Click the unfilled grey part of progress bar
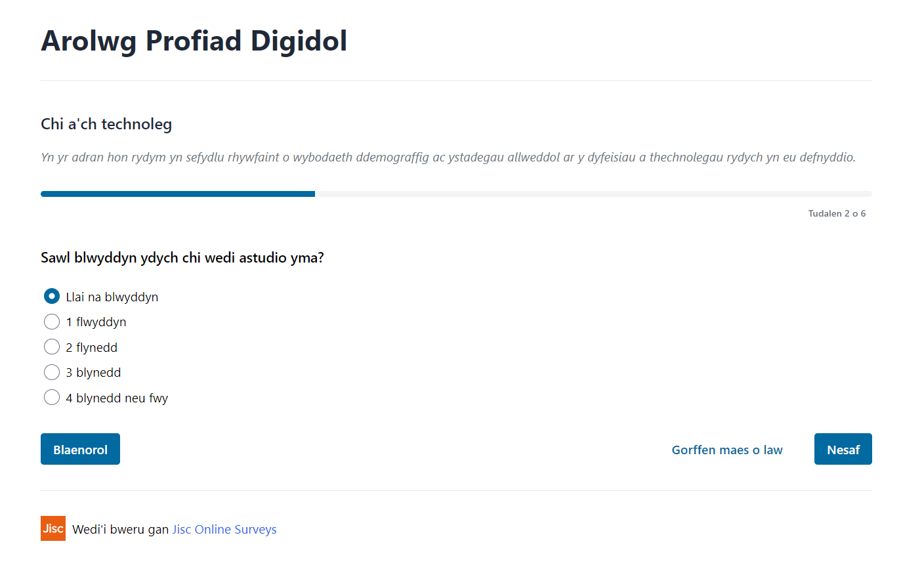 (x=593, y=194)
